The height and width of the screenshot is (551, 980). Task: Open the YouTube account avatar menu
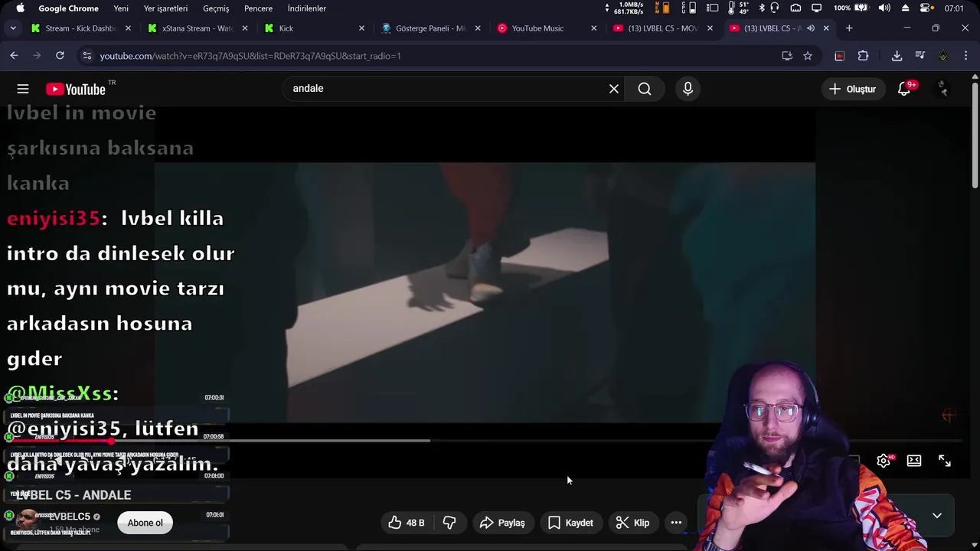pyautogui.click(x=943, y=89)
